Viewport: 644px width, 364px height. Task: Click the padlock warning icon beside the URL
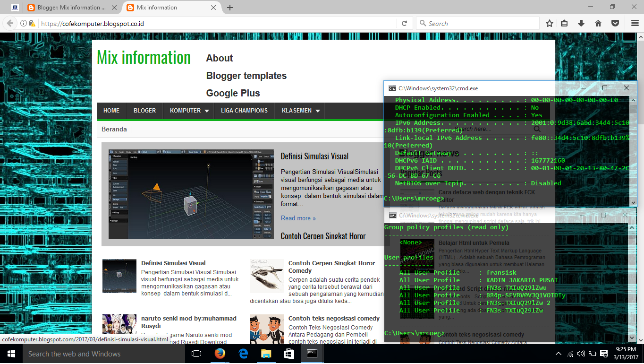click(32, 23)
